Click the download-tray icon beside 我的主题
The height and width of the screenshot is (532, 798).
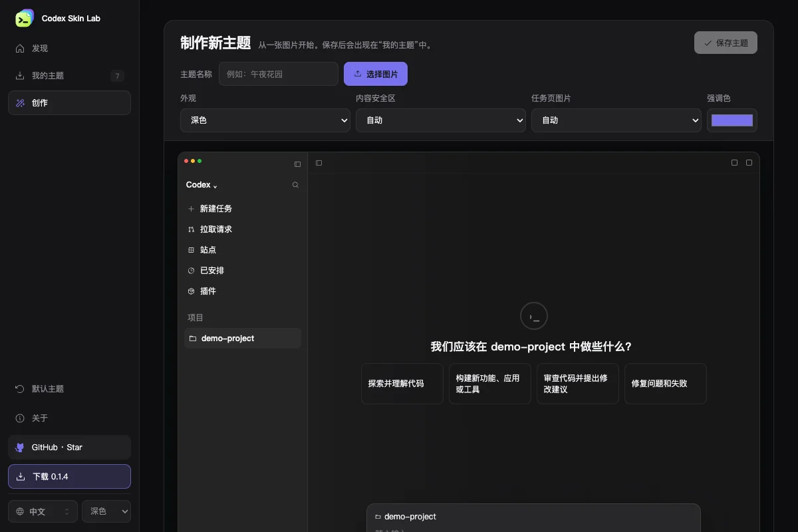click(20, 76)
